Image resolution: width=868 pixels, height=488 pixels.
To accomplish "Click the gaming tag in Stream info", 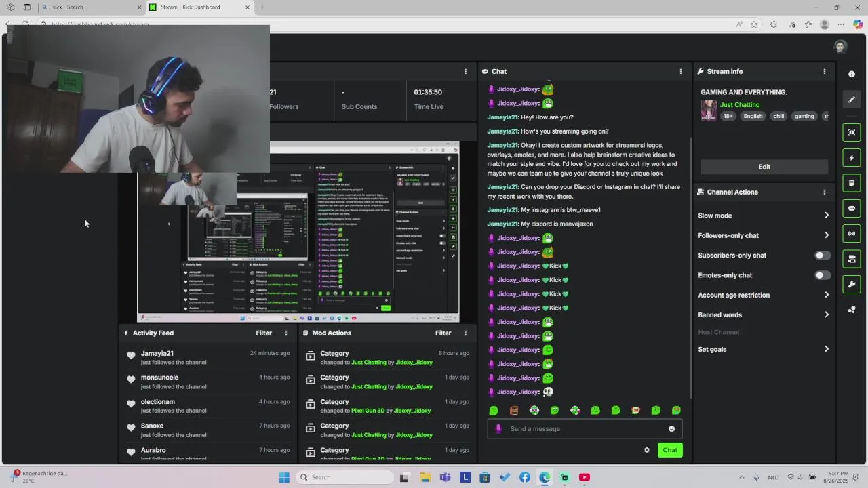I will coord(804,116).
